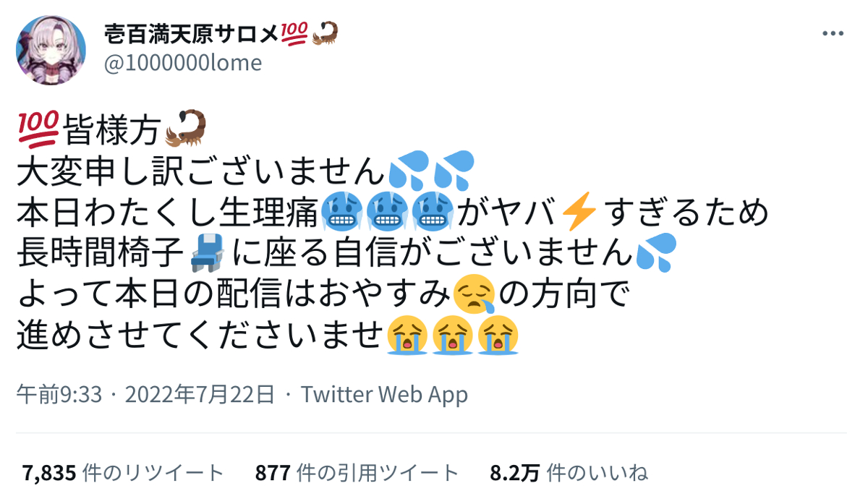View the 877 件の引用ツイート list
The image size is (868, 504).
[357, 474]
